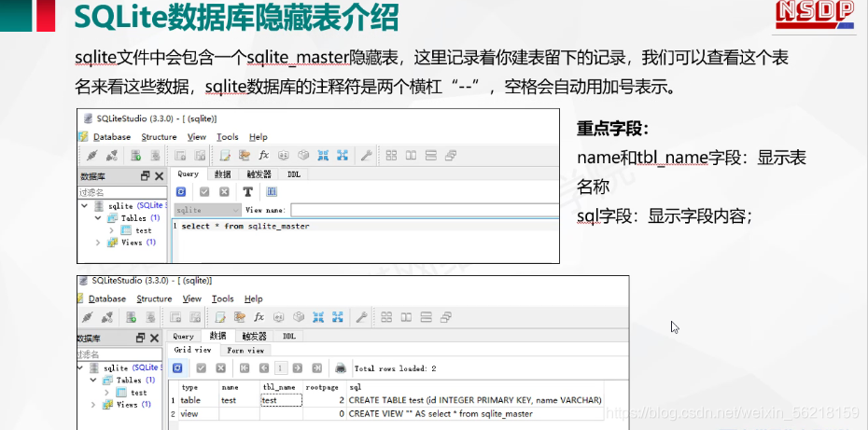Go to next page in lower grid toolbar
The width and height of the screenshot is (868, 430).
tap(298, 368)
